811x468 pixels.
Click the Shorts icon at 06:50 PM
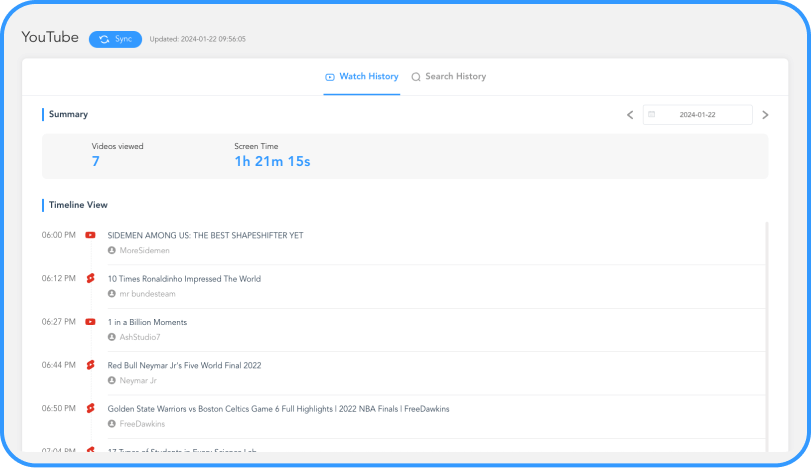(90, 409)
